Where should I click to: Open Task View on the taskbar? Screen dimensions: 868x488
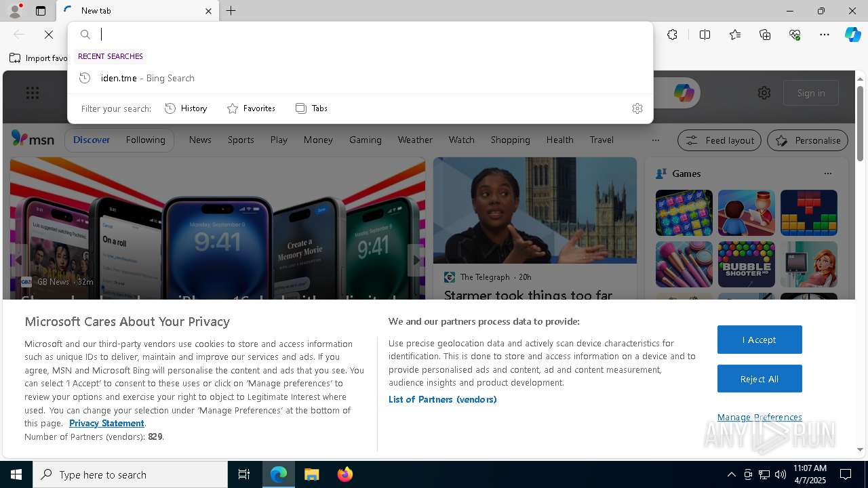click(x=244, y=474)
